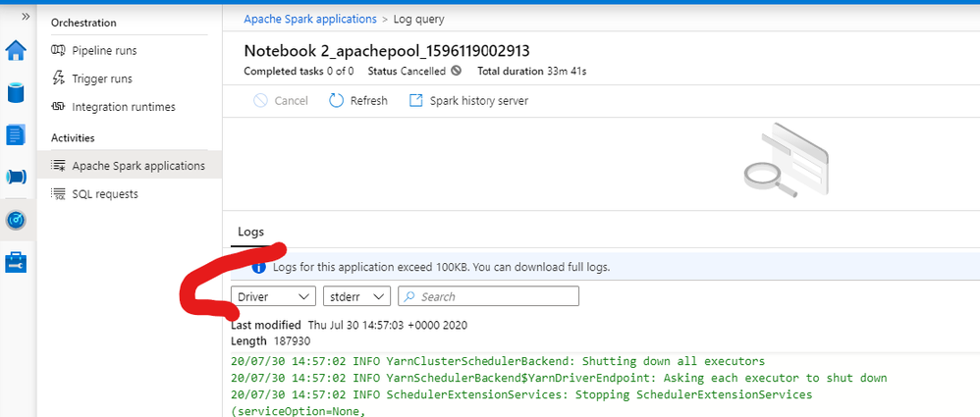Click the Total duration 33m 41s text
Image resolution: width=980 pixels, height=417 pixels.
click(x=532, y=71)
